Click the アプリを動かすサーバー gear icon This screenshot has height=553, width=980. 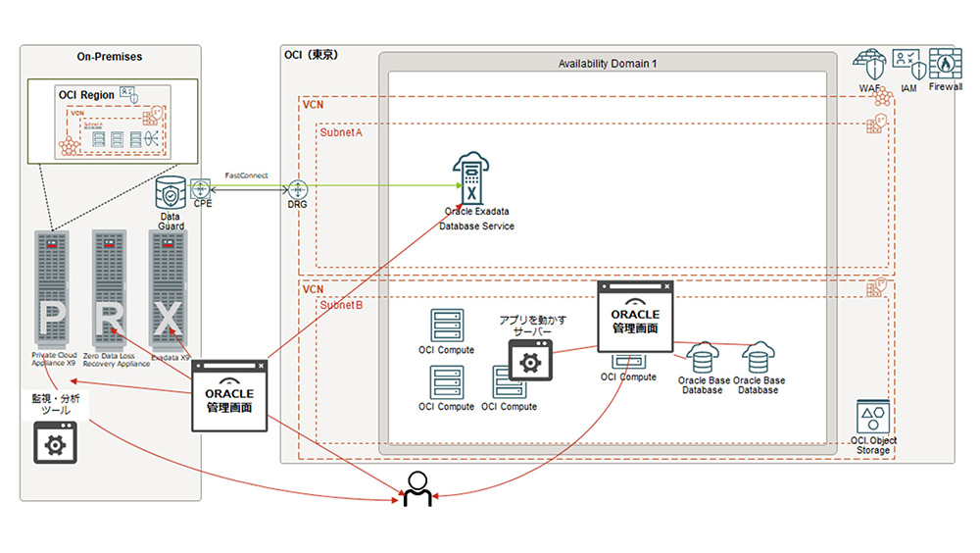click(x=530, y=362)
